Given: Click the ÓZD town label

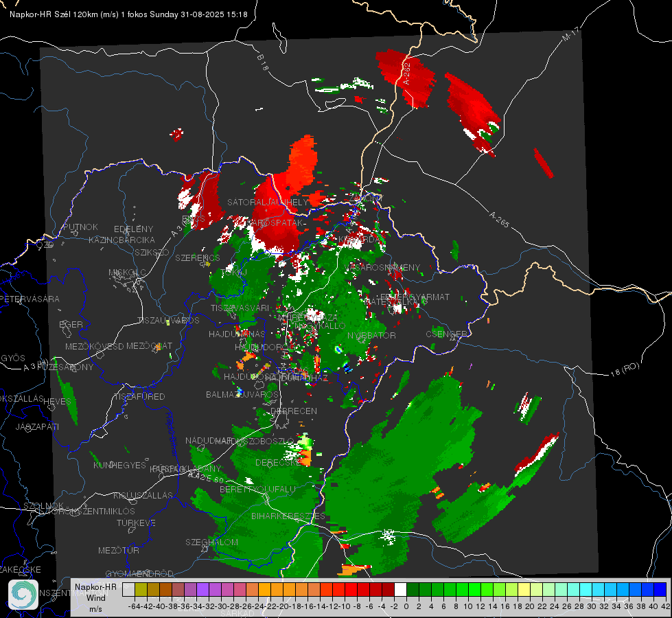Looking at the screenshot, I should (x=45, y=244).
